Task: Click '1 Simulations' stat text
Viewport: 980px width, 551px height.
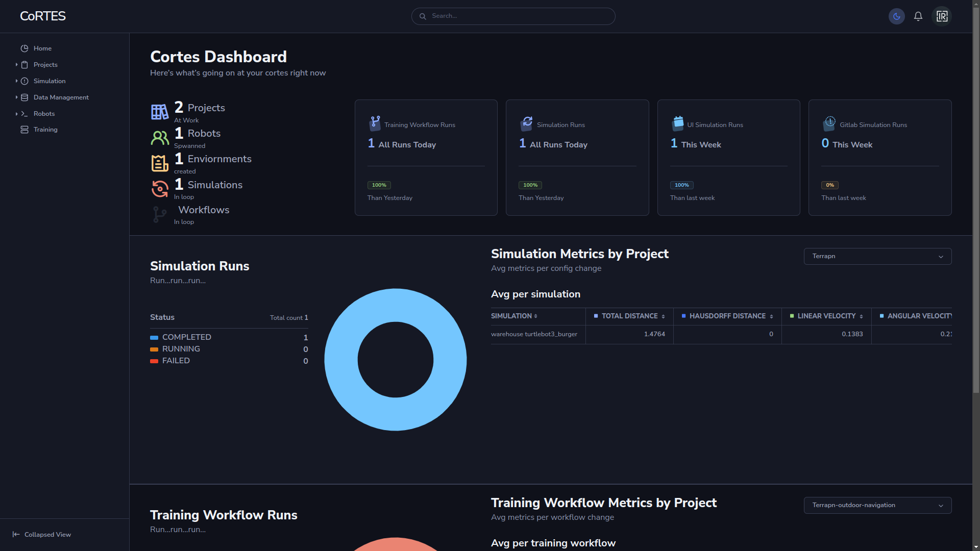Action: click(208, 185)
